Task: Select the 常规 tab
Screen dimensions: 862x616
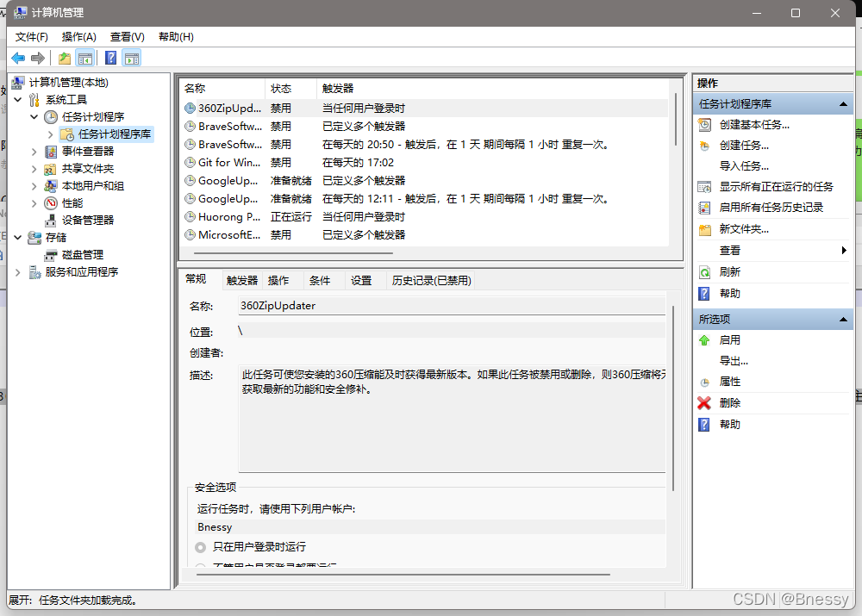Action: tap(196, 279)
